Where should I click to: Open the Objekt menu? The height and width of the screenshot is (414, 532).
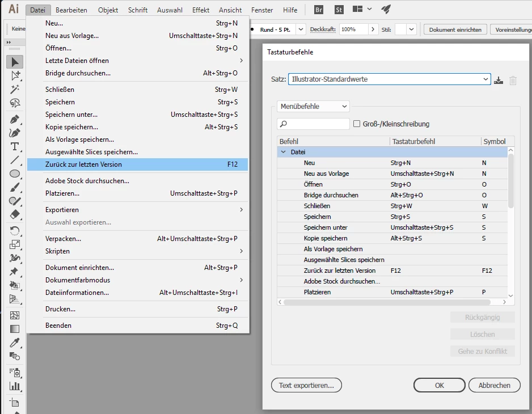tap(108, 10)
